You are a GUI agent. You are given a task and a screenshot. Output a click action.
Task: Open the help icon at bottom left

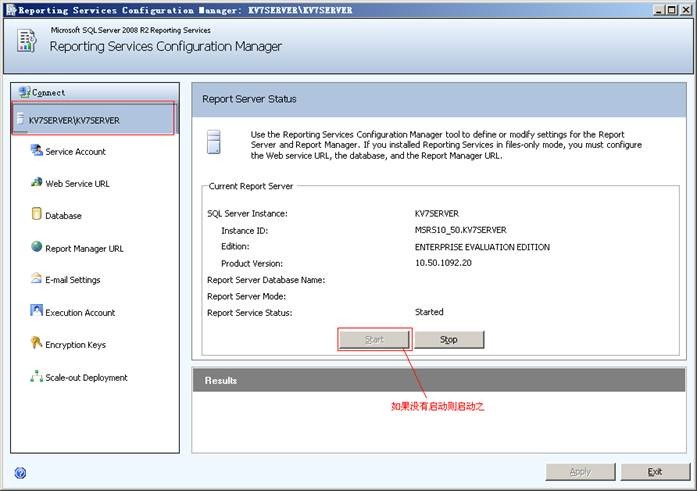[x=20, y=473]
